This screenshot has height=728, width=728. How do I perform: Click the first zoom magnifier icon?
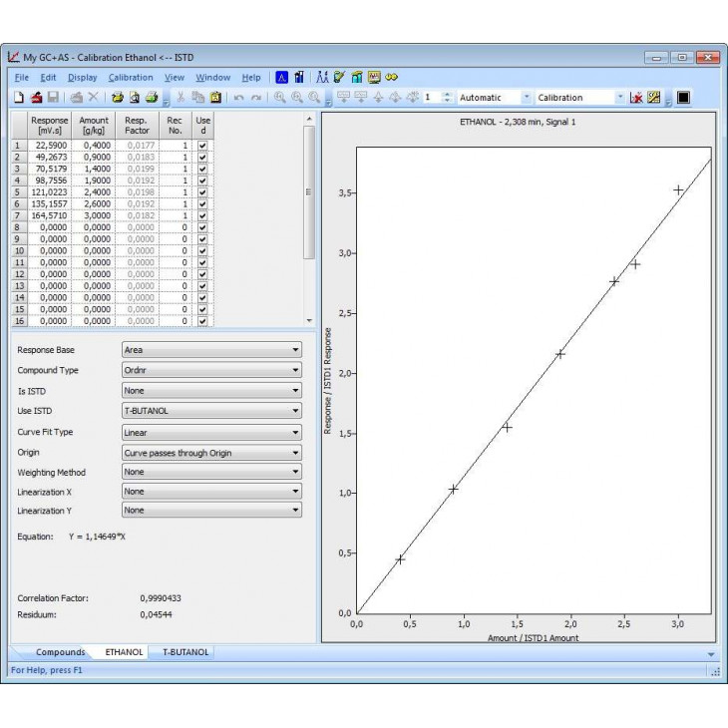click(x=281, y=98)
